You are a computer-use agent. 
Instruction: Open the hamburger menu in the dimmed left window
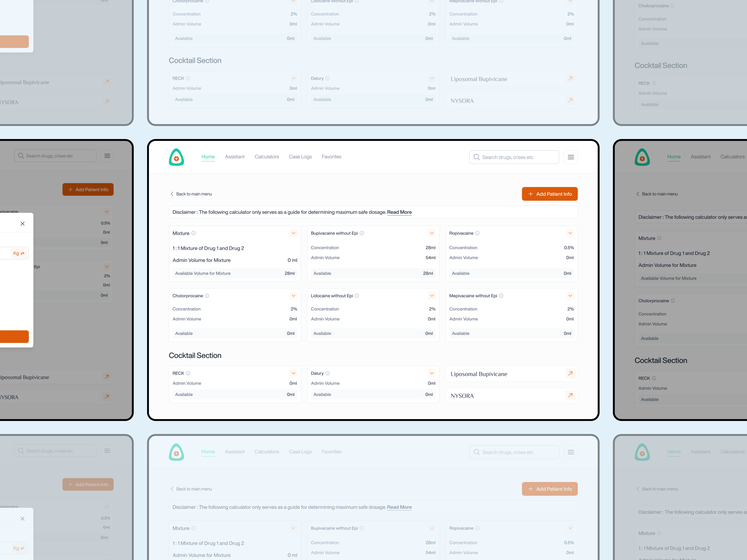coord(107,156)
